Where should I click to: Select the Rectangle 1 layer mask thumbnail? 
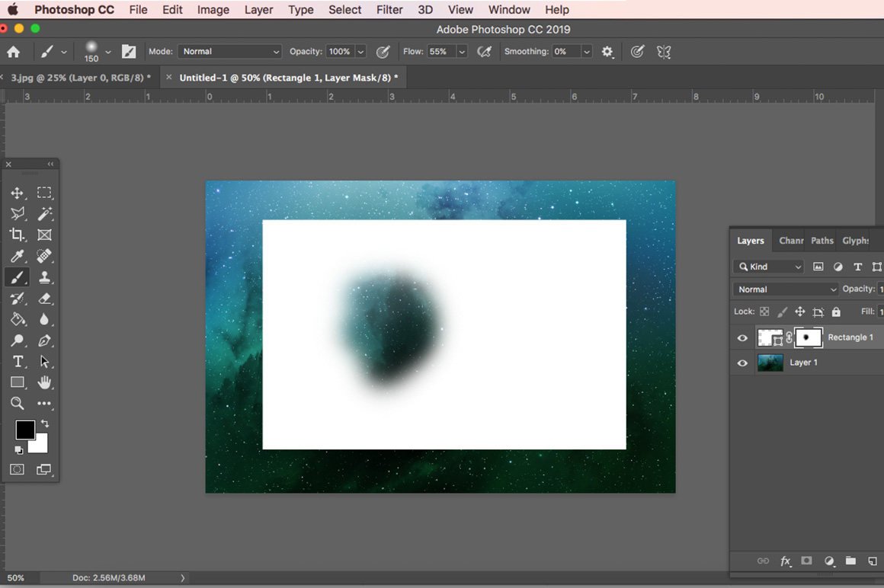[808, 337]
